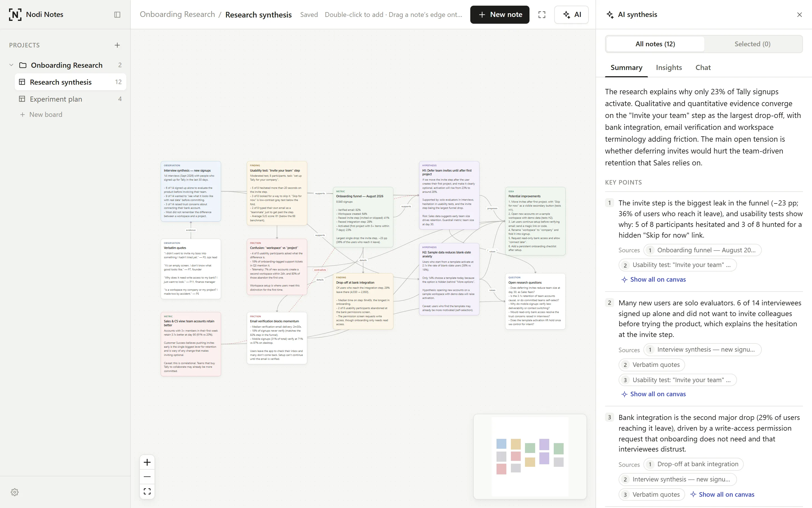Go to Onboarding Research breadcrumb
The image size is (812, 508).
point(177,14)
